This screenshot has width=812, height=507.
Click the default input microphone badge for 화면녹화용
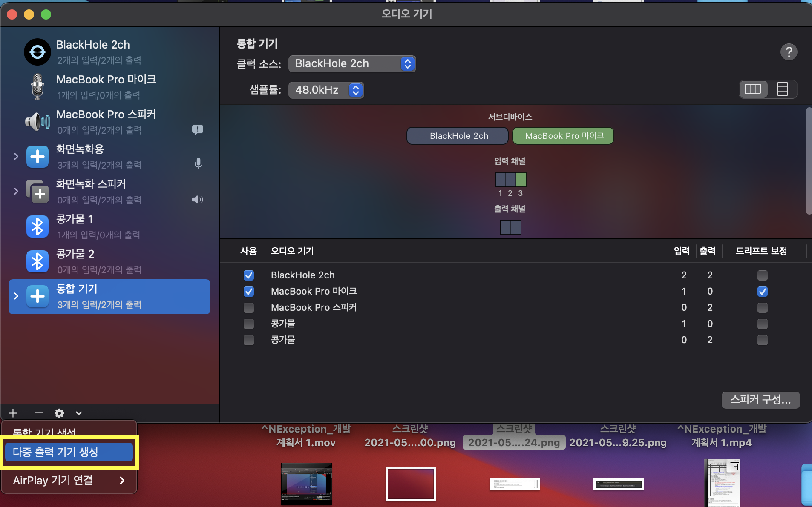click(x=198, y=164)
